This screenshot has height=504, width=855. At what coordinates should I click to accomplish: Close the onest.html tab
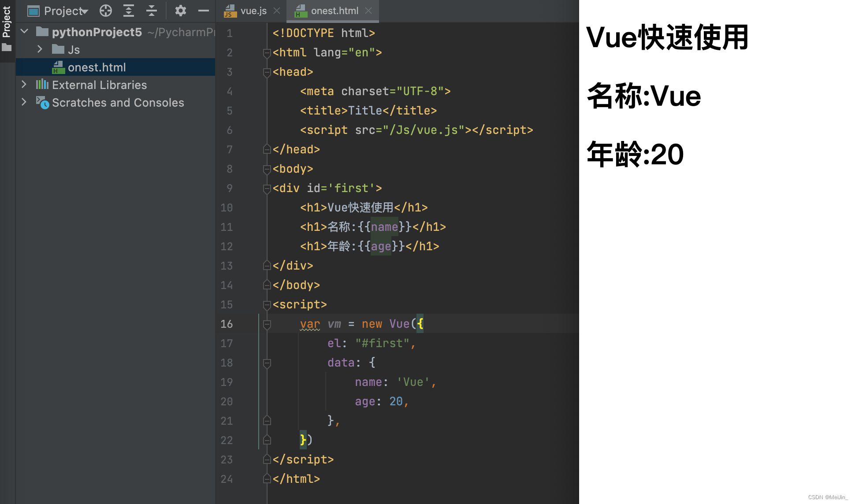[368, 11]
